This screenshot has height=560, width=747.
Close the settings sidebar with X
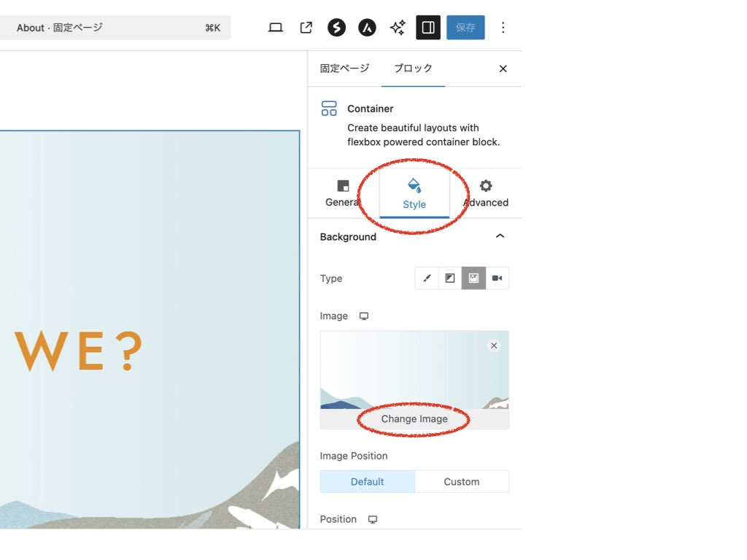point(503,69)
